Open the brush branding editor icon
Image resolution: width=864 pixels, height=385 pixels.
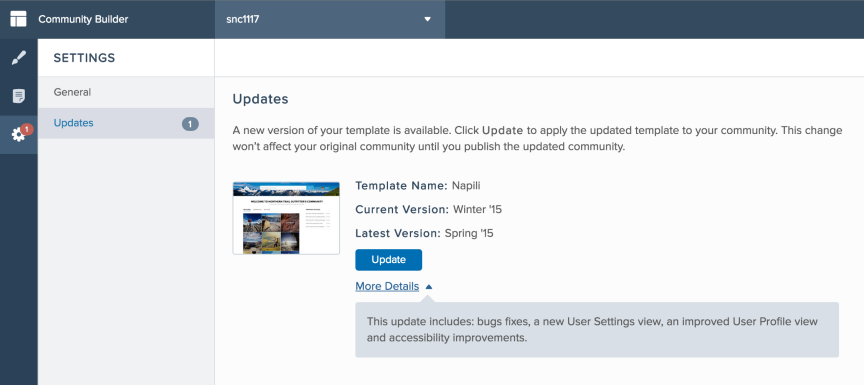pyautogui.click(x=19, y=58)
